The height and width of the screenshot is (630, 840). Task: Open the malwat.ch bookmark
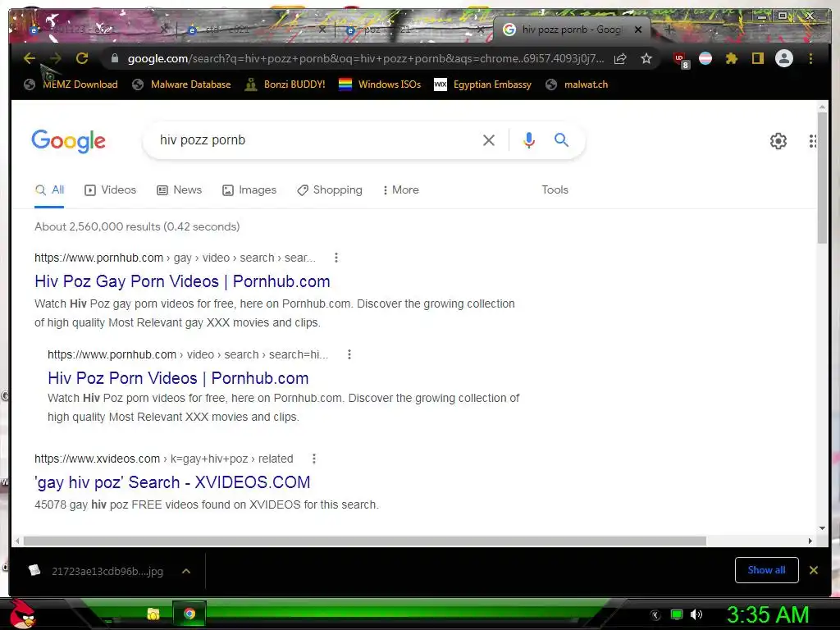click(x=577, y=84)
